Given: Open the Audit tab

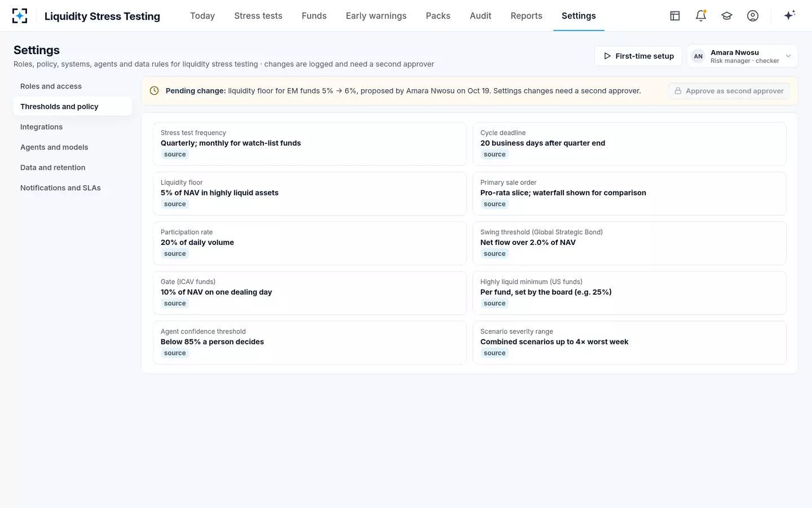Looking at the screenshot, I should click(480, 16).
